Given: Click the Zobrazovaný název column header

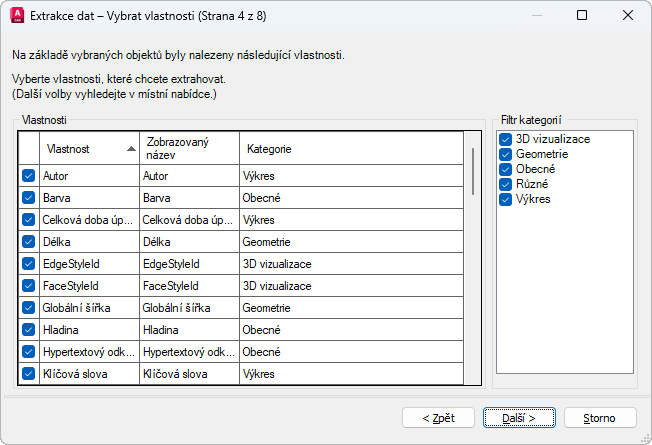Looking at the screenshot, I should [x=188, y=149].
